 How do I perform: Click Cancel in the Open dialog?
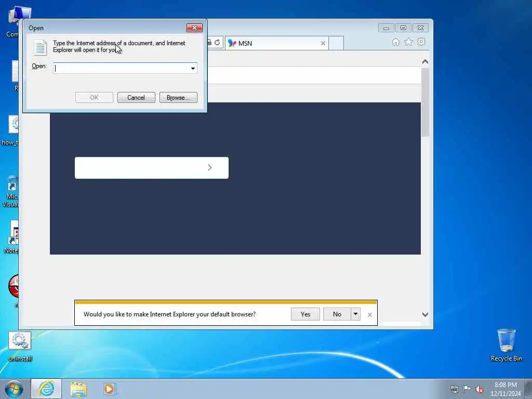136,97
